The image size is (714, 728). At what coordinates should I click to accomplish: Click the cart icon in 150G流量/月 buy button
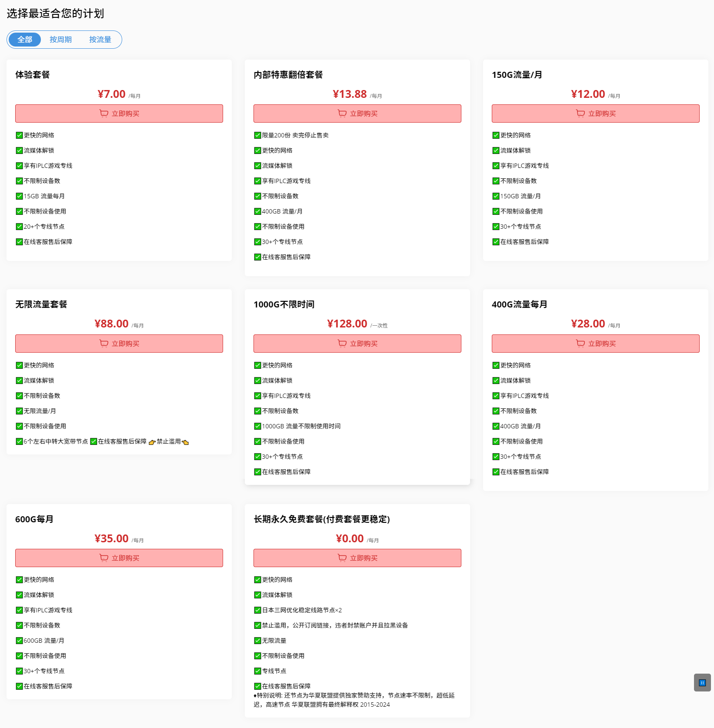(581, 114)
